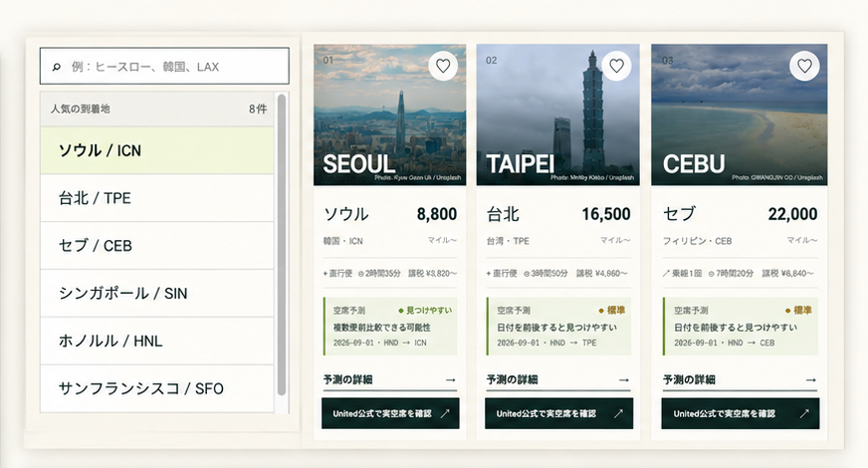Image resolution: width=868 pixels, height=468 pixels.
Task: Click the HND → TPE route text
Action: click(574, 343)
